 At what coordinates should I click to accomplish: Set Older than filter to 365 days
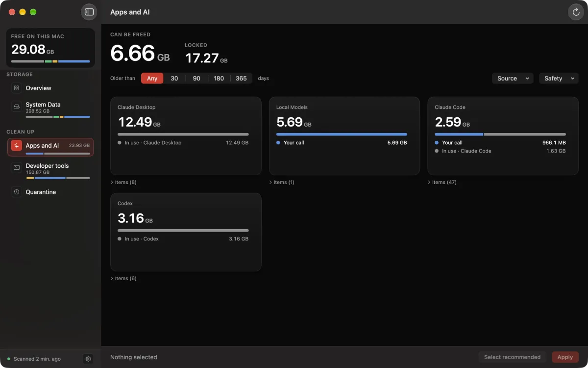[241, 79]
